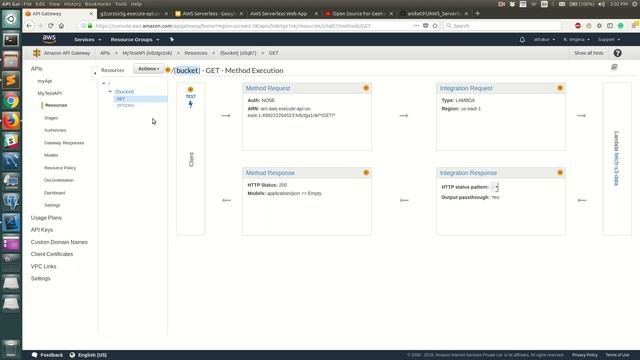Click the AWS logo home icon
Viewport: 640px width, 360px height.
(x=49, y=39)
